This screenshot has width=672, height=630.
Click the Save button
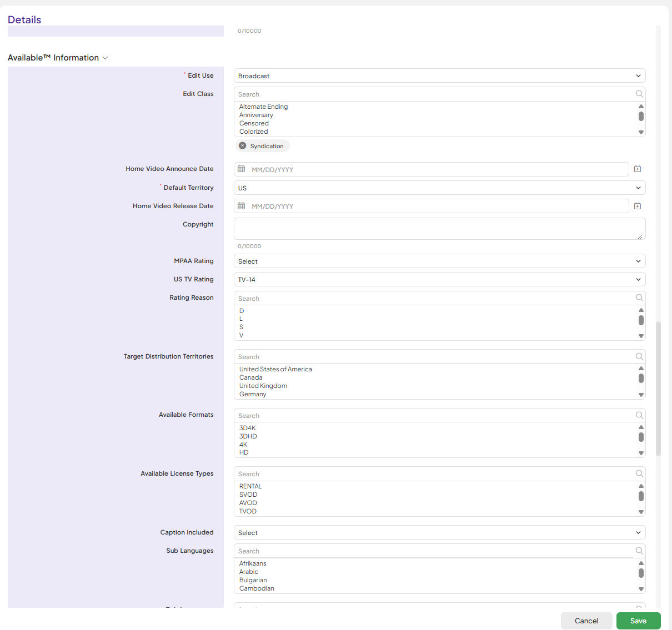coord(638,621)
